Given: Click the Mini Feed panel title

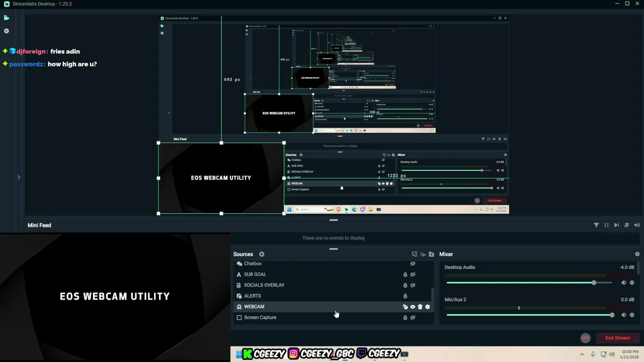Looking at the screenshot, I should pyautogui.click(x=39, y=225).
